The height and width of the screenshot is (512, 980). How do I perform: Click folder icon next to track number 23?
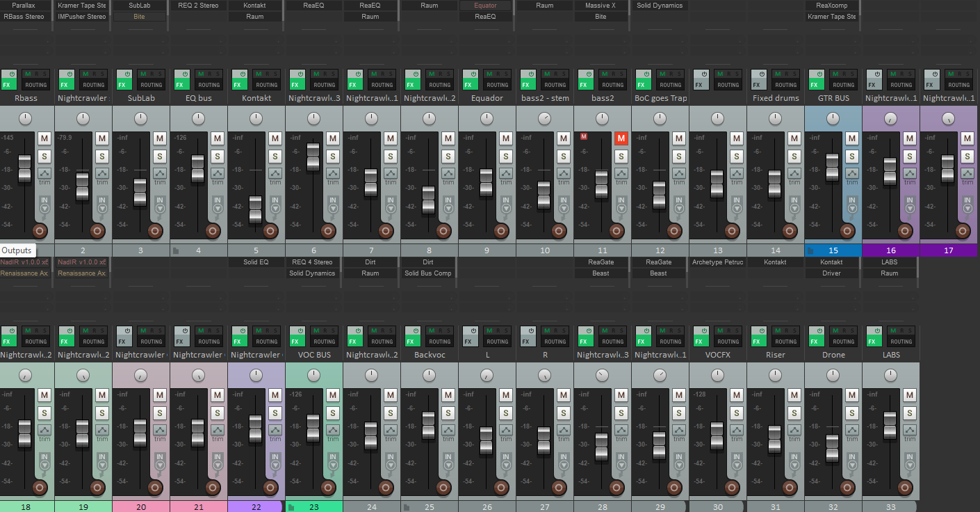(x=291, y=507)
